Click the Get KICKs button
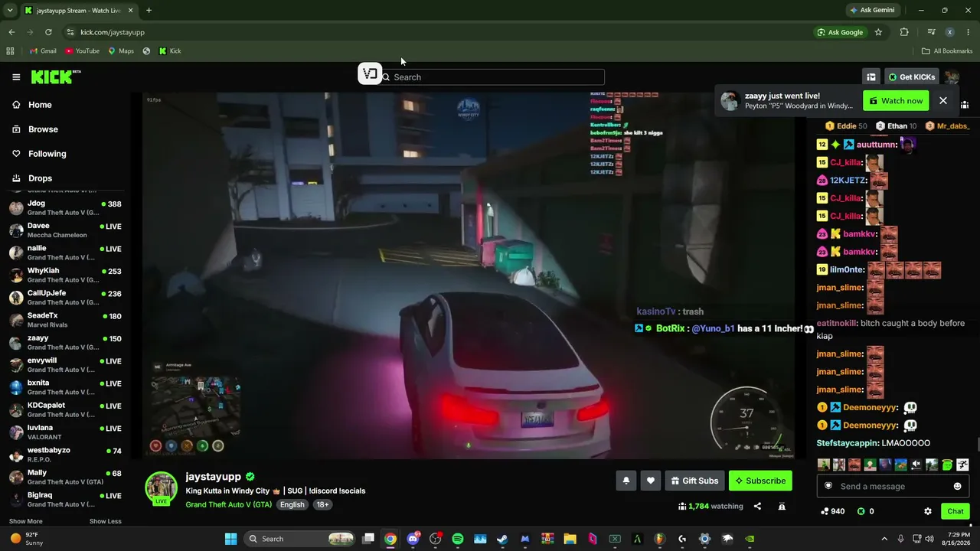Viewport: 980px width, 551px height. [x=912, y=77]
